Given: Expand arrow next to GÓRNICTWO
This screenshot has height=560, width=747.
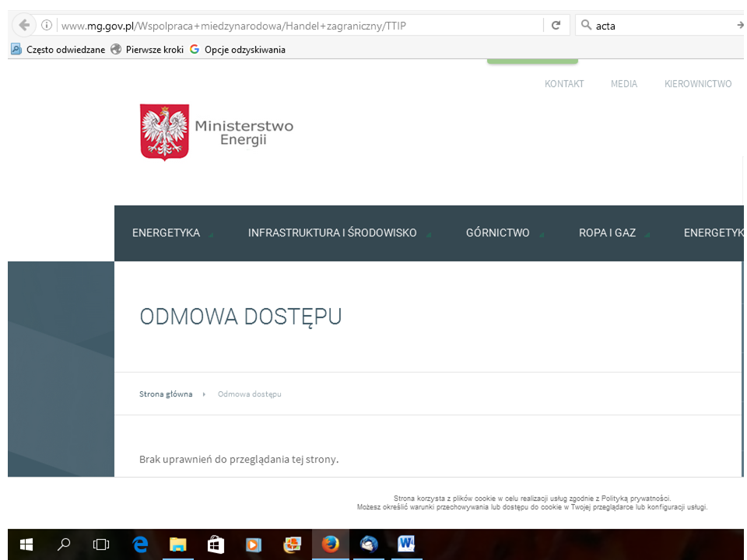Looking at the screenshot, I should tap(542, 235).
